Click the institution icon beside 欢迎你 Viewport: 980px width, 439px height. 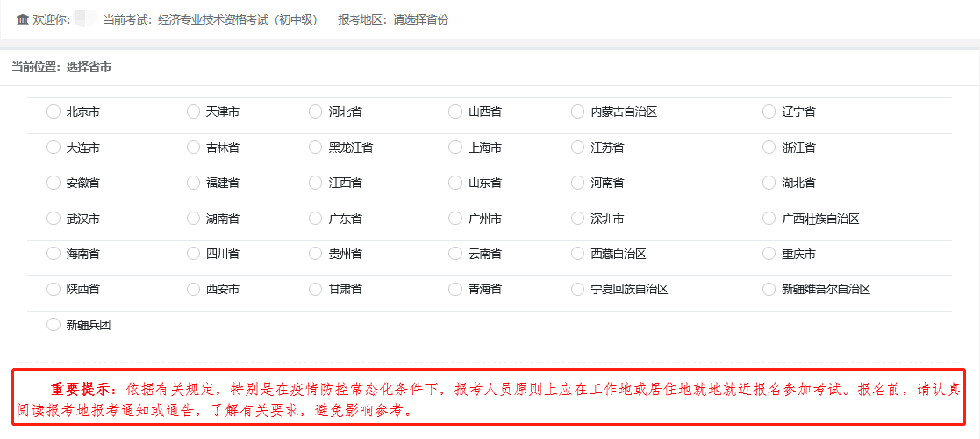click(23, 19)
